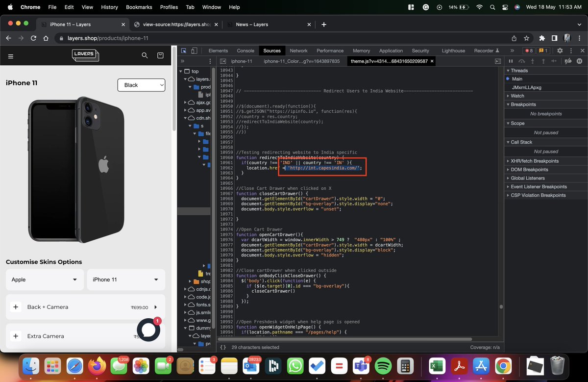Deactivate breakpoints in the debugger toolbar
Viewport: 588px width, 382px height.
[x=568, y=61]
